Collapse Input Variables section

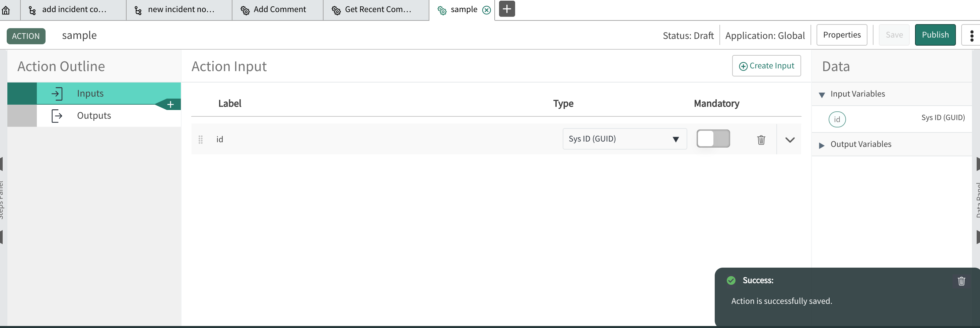coord(821,95)
